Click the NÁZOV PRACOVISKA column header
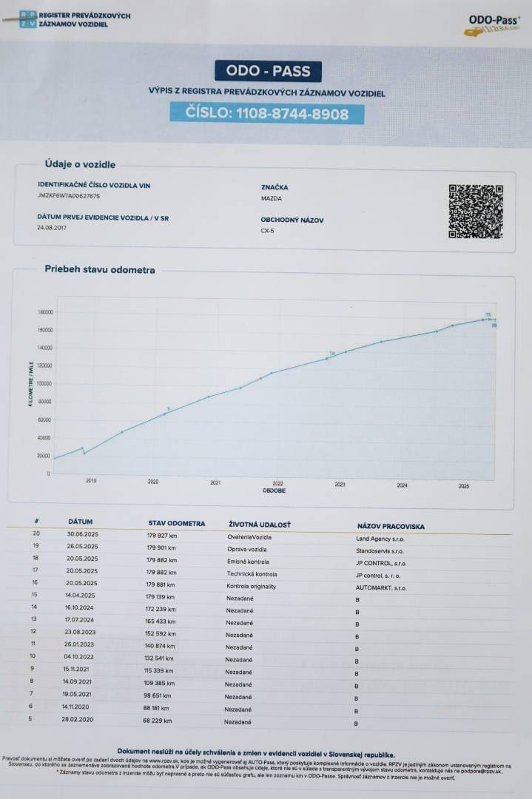 click(391, 527)
